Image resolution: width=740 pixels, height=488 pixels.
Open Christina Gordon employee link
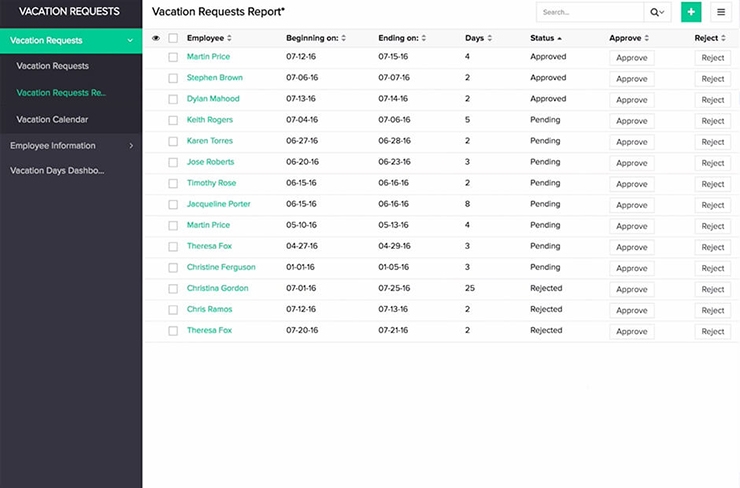(217, 288)
